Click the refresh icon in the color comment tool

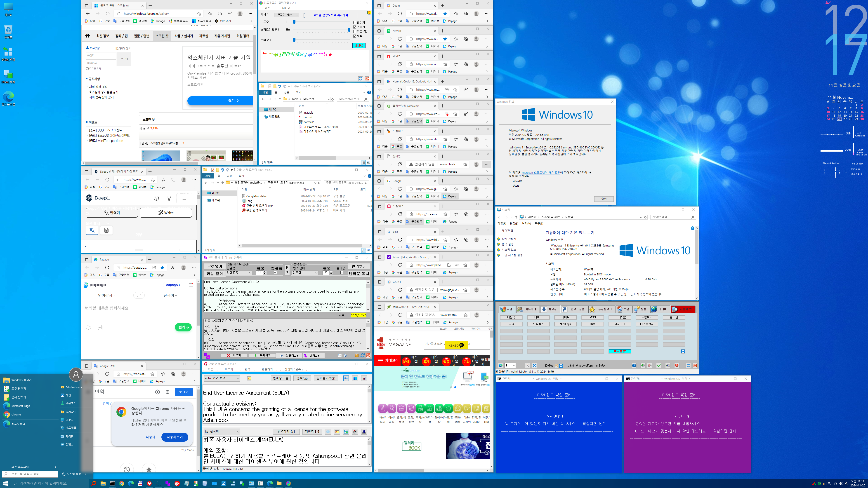tap(360, 78)
